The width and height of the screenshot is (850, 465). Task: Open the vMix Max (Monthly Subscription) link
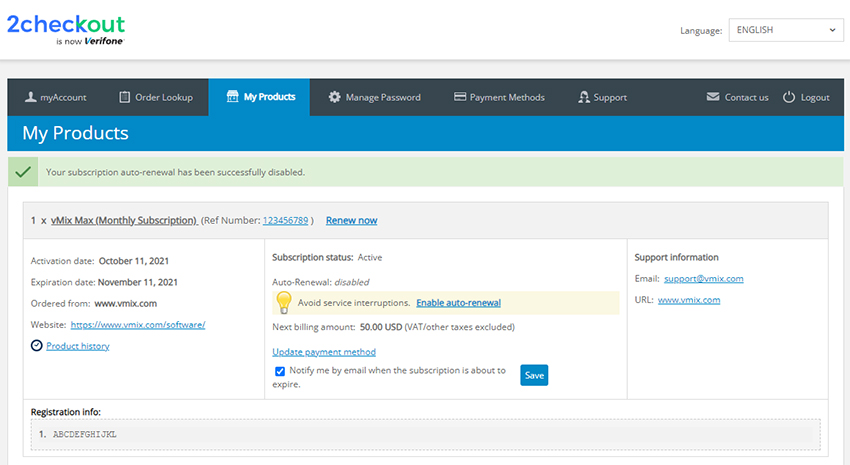coord(124,221)
